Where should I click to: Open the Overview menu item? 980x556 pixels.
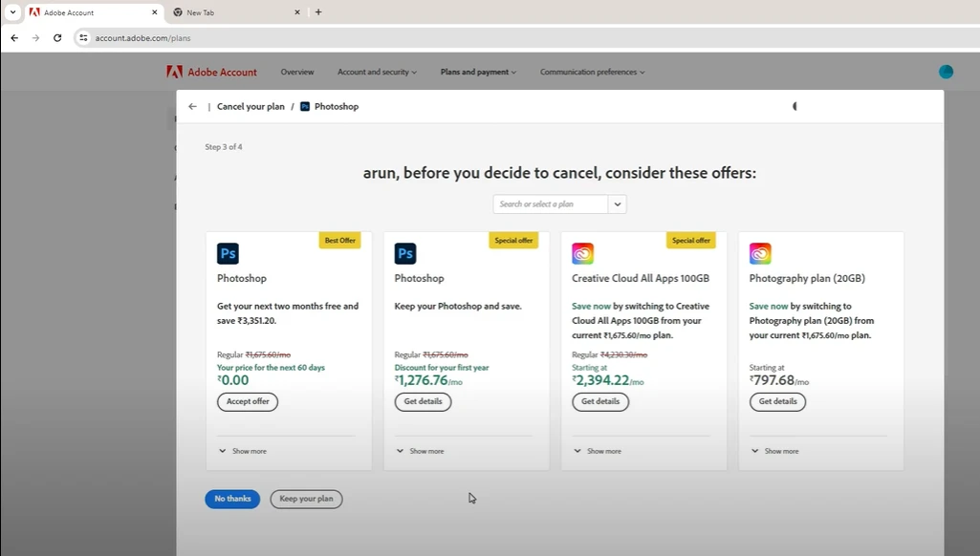click(297, 72)
